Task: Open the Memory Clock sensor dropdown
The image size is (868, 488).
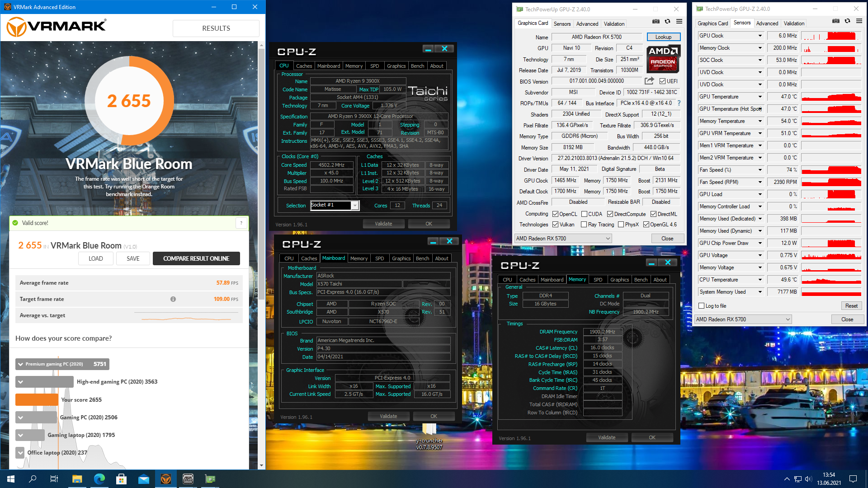Action: point(759,48)
